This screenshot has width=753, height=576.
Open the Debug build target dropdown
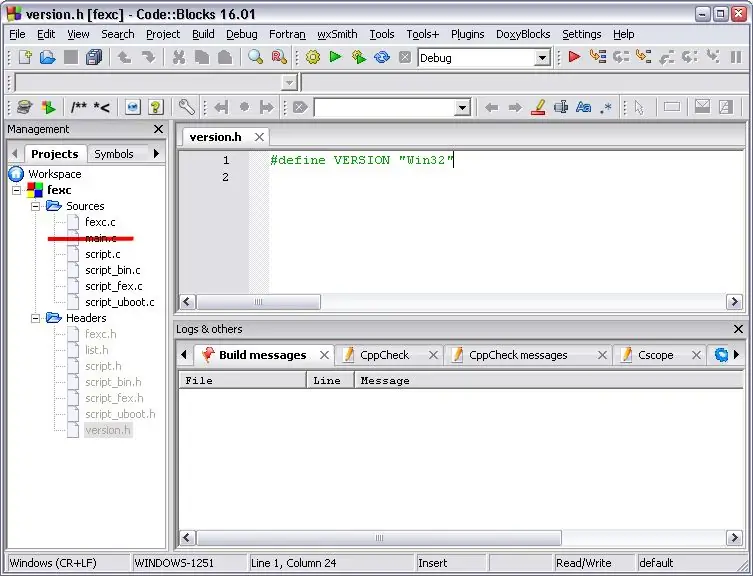[542, 58]
